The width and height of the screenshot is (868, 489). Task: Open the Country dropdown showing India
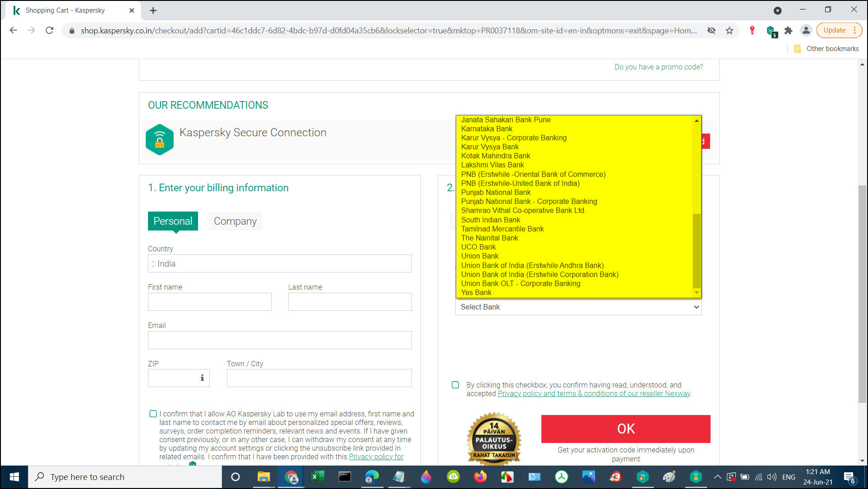pyautogui.click(x=279, y=263)
